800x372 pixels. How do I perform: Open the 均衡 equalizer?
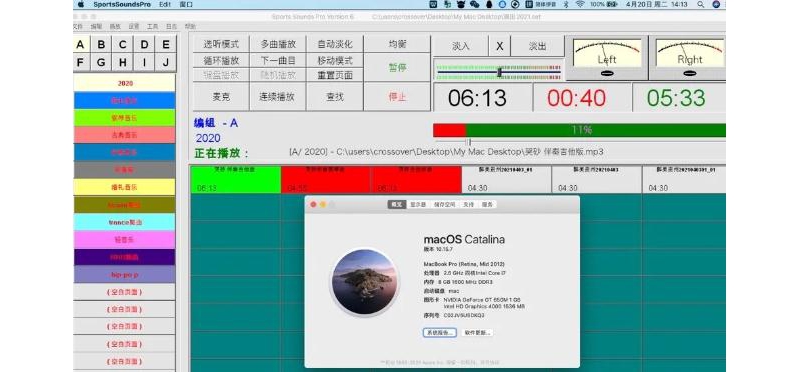397,44
